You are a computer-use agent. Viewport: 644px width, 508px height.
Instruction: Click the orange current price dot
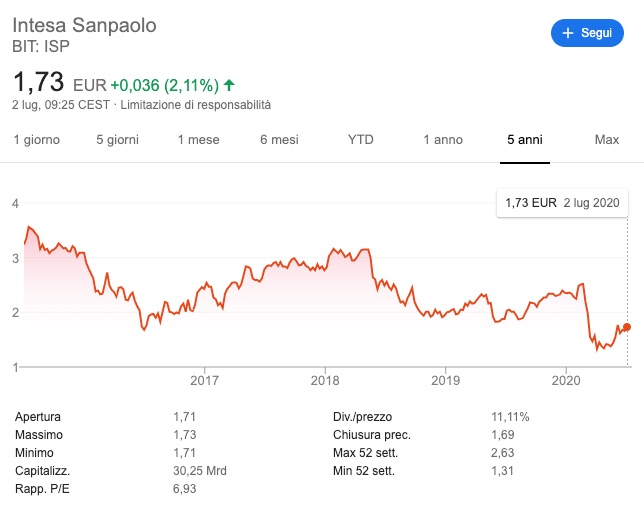(x=627, y=327)
